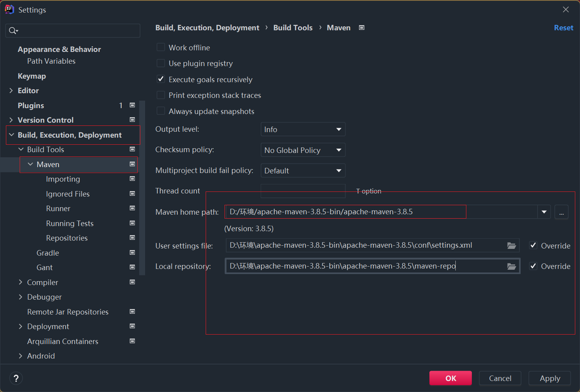Open the help question mark button
Image resolution: width=580 pixels, height=392 pixels.
16,378
